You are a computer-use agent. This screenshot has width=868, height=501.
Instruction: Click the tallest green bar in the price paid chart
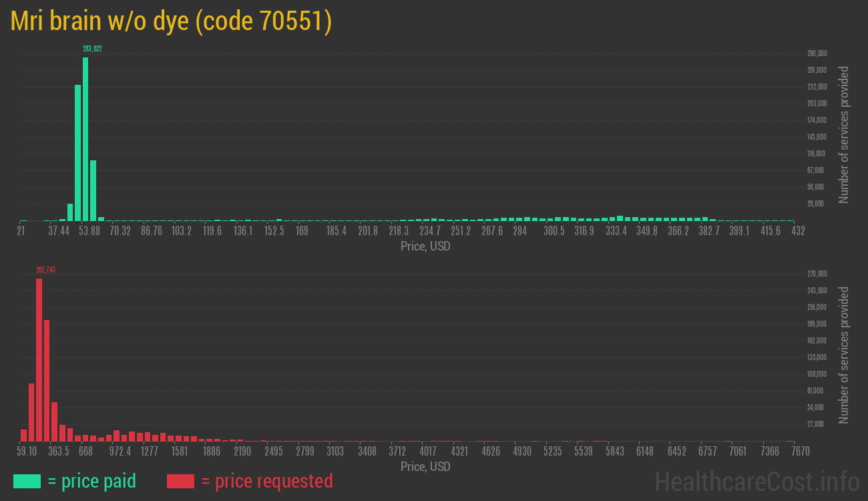click(x=85, y=139)
